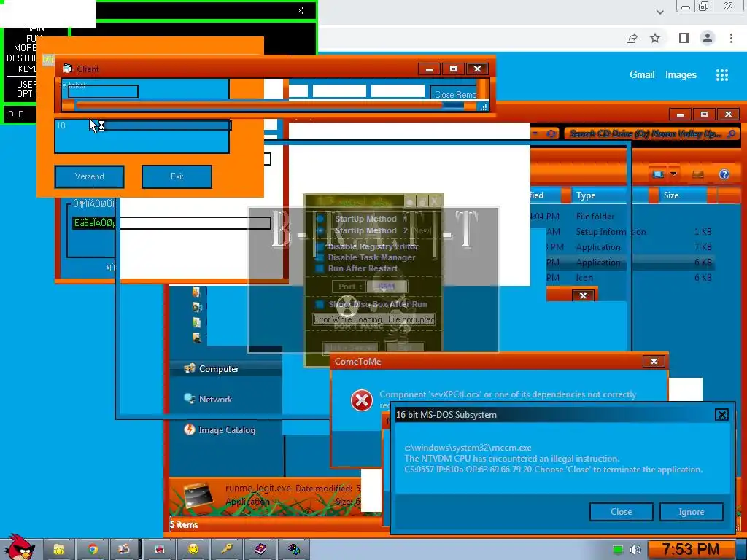Select Image Catalog in navigation pane
Image resolution: width=747 pixels, height=560 pixels.
coord(220,430)
